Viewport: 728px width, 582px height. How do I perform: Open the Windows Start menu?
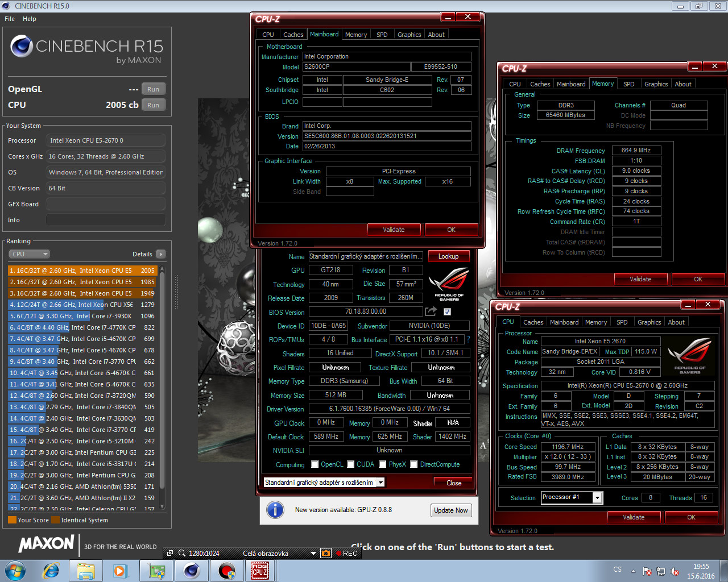pyautogui.click(x=15, y=571)
